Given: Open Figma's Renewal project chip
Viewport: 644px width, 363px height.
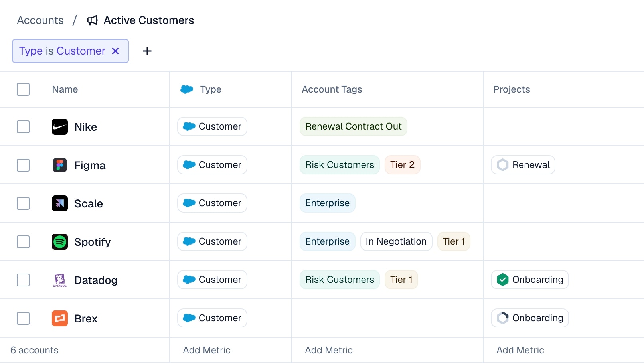Looking at the screenshot, I should coord(523,165).
